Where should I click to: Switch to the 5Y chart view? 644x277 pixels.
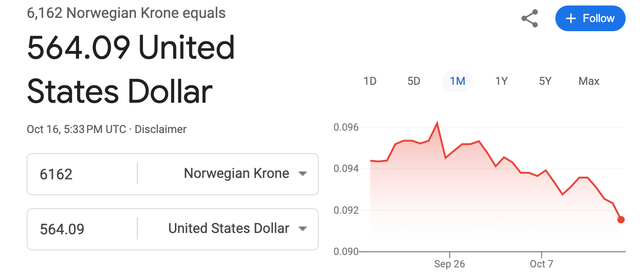coord(545,81)
